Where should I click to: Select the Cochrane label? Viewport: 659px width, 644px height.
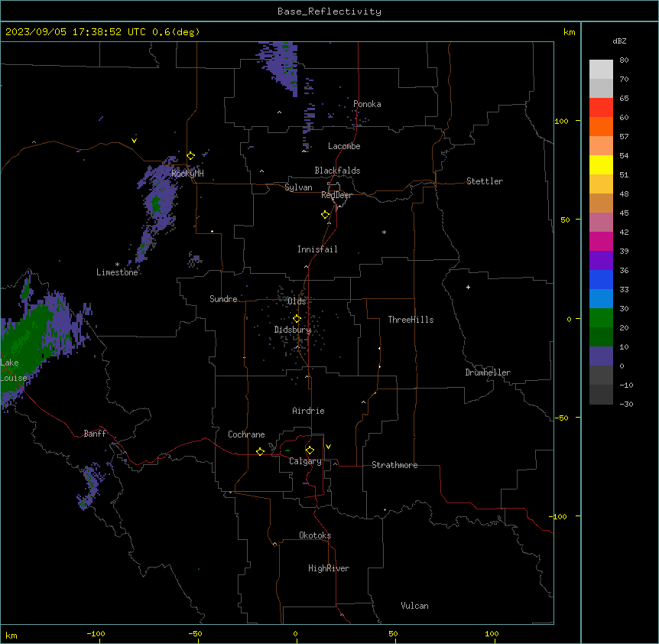coord(246,434)
